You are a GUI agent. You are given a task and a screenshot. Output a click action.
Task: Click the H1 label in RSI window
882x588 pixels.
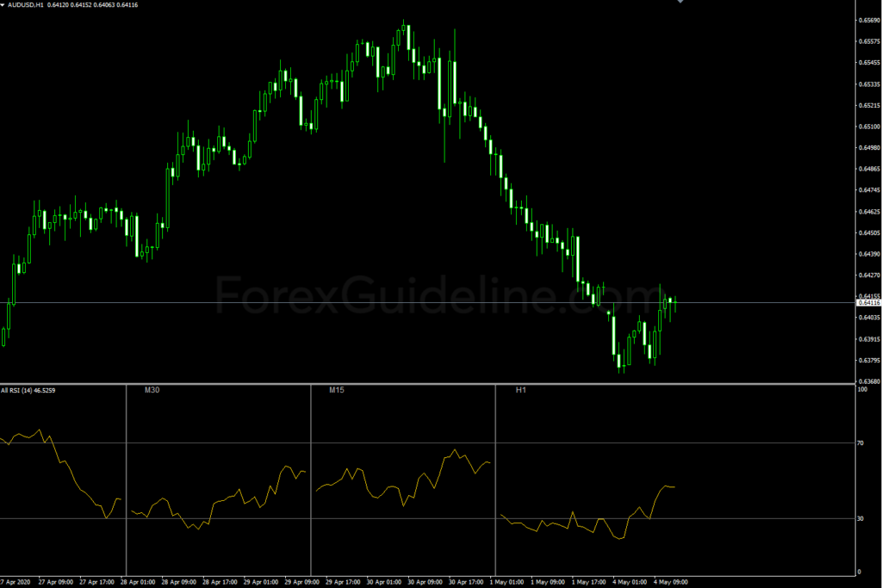(x=521, y=390)
